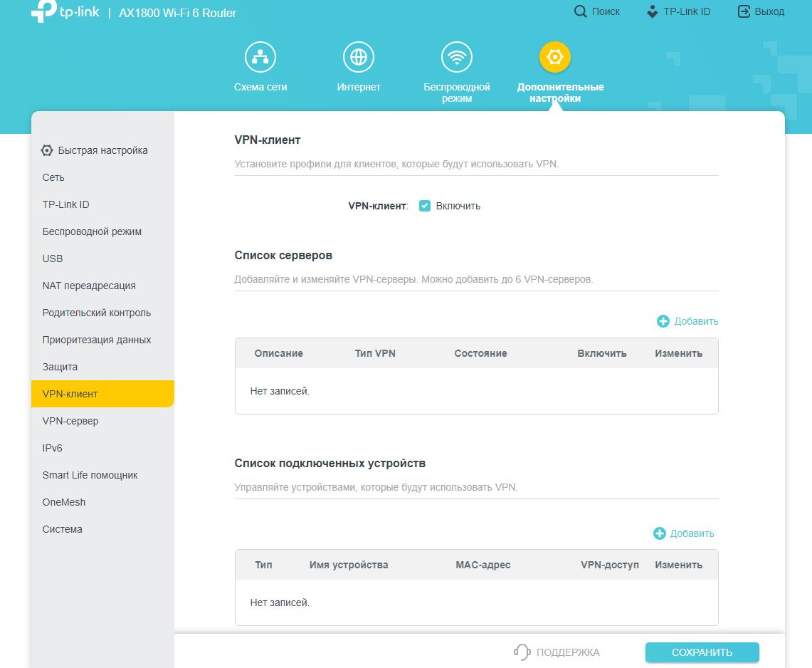812x668 pixels.
Task: Click the plus icon to add connected device
Action: [x=659, y=533]
